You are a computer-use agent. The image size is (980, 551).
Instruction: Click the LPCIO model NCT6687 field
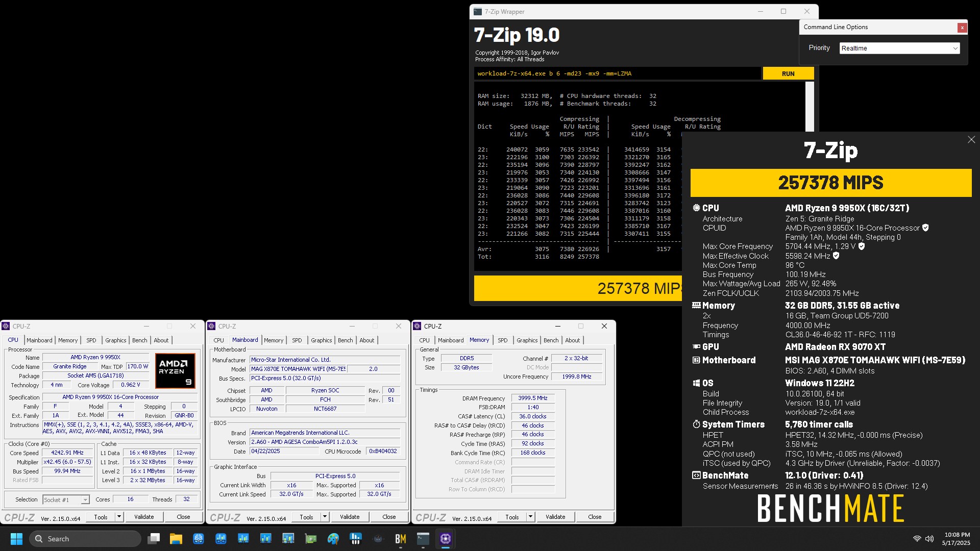pyautogui.click(x=325, y=409)
